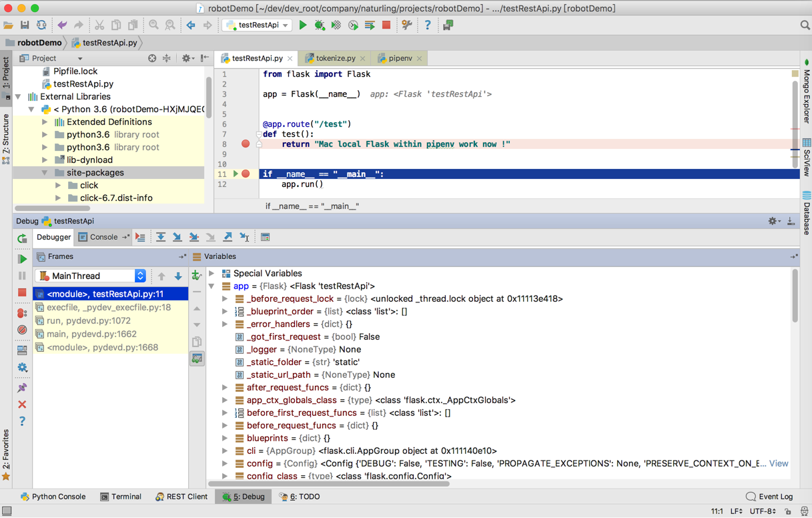
Task: Click the Mute Breakpoints icon
Action: (x=22, y=330)
